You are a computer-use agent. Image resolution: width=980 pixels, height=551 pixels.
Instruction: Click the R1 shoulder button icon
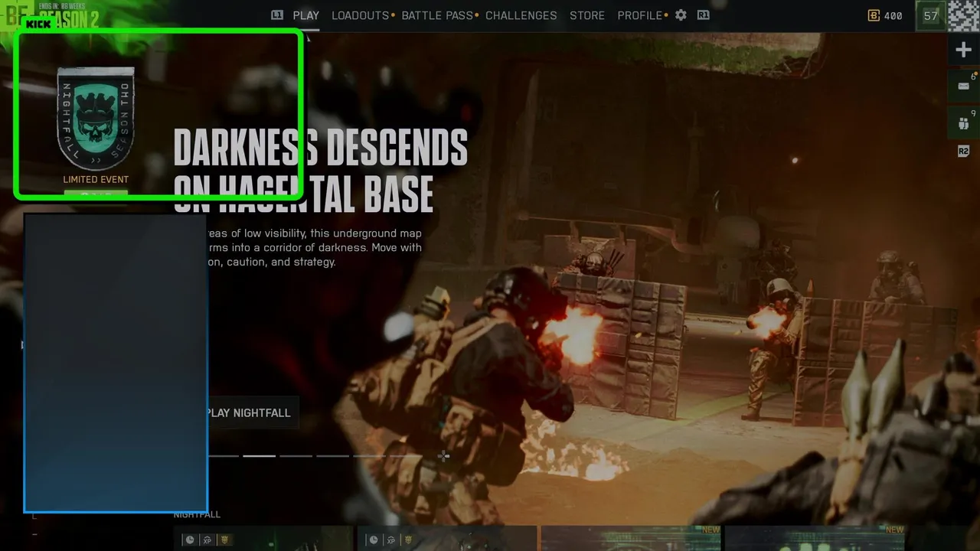coord(703,15)
